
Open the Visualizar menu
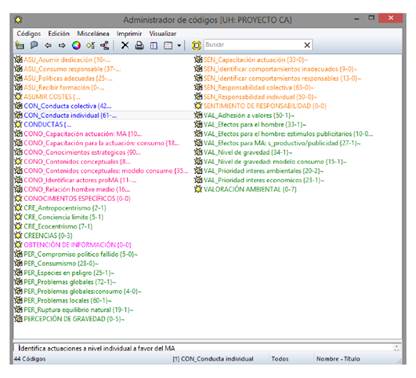pos(162,33)
